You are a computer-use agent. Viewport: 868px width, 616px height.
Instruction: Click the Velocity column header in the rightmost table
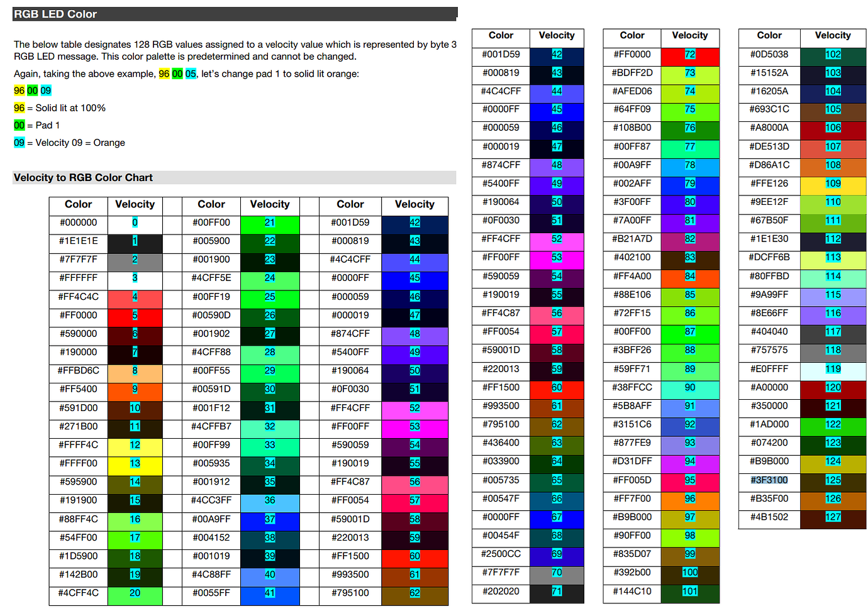pyautogui.click(x=832, y=36)
